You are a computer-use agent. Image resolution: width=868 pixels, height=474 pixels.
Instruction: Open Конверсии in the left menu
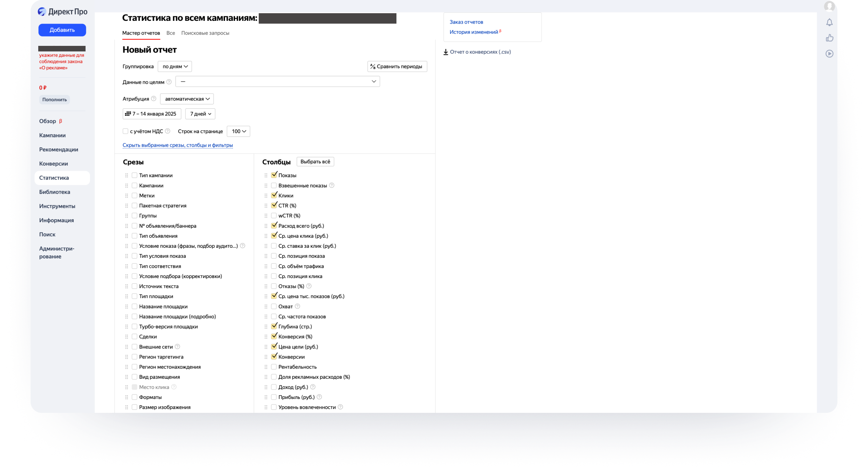(54, 164)
